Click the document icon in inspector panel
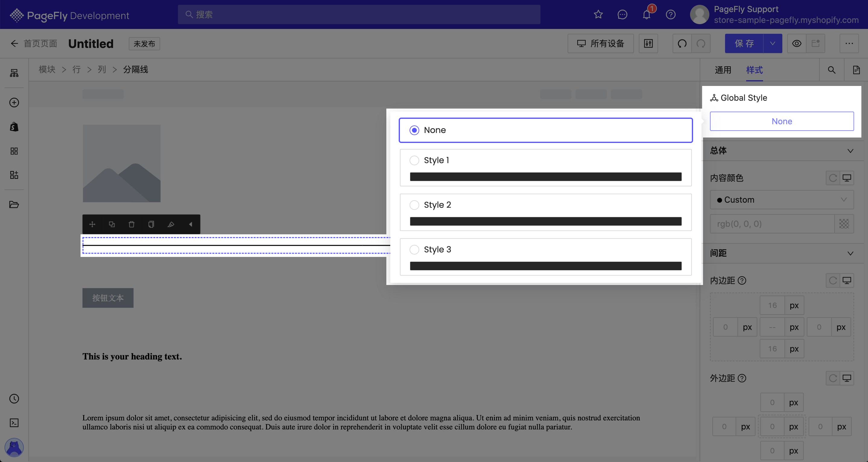Image resolution: width=868 pixels, height=462 pixels. point(856,70)
